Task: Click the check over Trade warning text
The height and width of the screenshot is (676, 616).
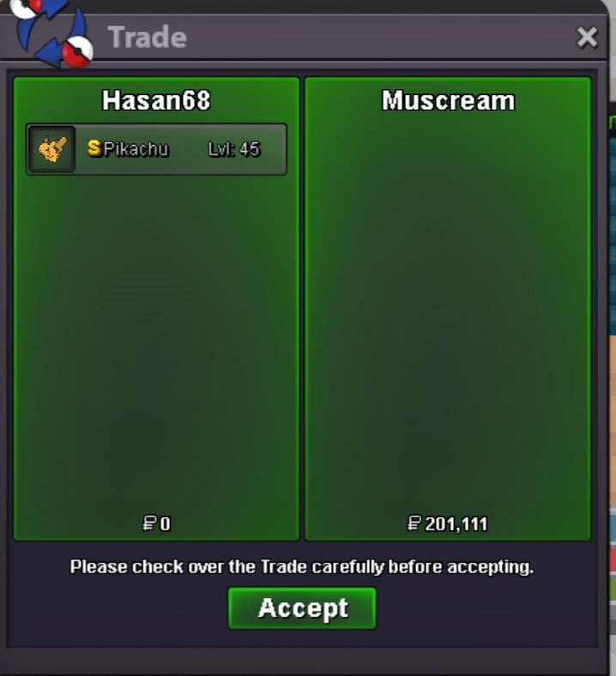Action: [x=302, y=566]
